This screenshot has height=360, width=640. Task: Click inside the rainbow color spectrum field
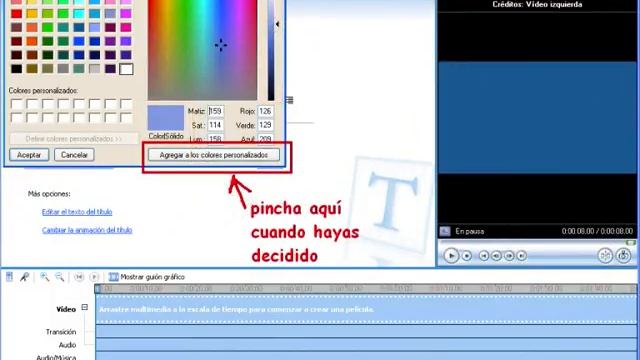(x=202, y=50)
